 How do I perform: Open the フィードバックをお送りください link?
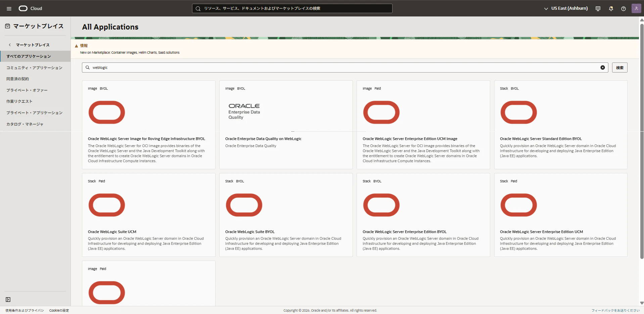[615, 310]
